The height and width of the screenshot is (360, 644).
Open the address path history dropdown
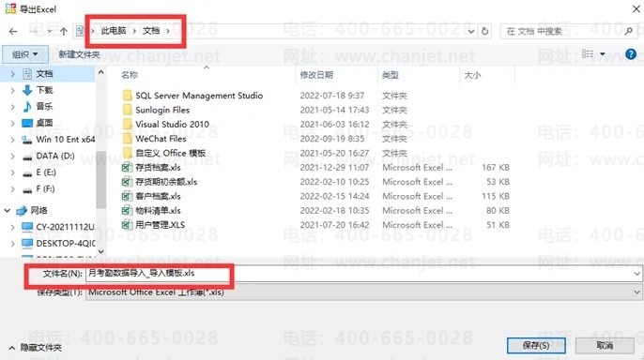471,31
